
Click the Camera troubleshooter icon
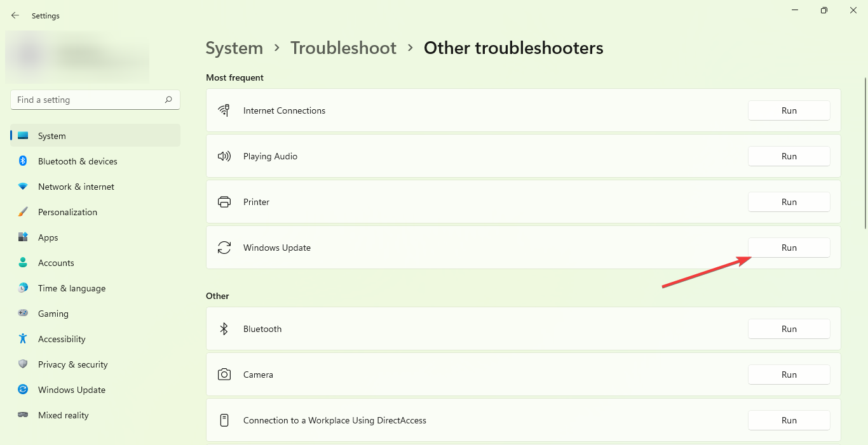point(224,375)
